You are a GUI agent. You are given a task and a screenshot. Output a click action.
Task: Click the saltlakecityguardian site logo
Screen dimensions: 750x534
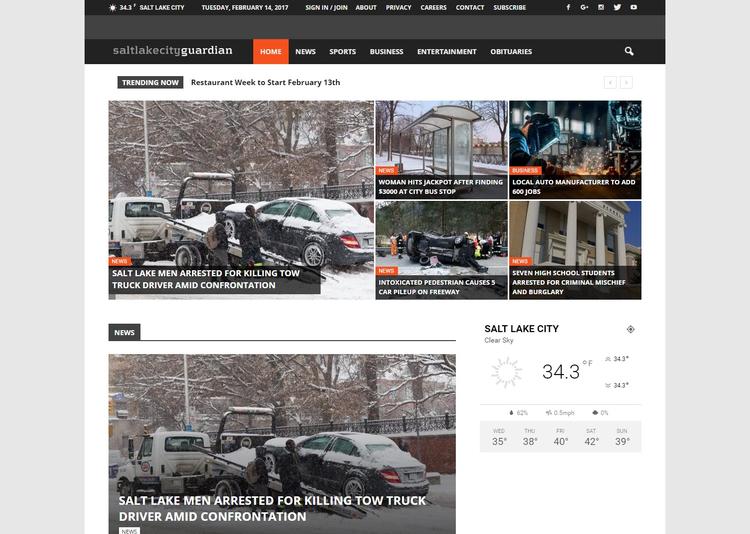[x=172, y=51]
